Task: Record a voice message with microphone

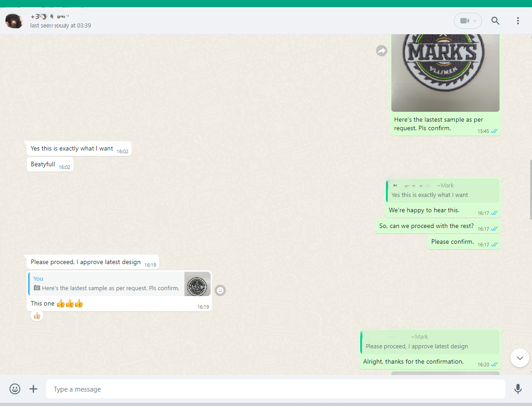Action: 518,389
